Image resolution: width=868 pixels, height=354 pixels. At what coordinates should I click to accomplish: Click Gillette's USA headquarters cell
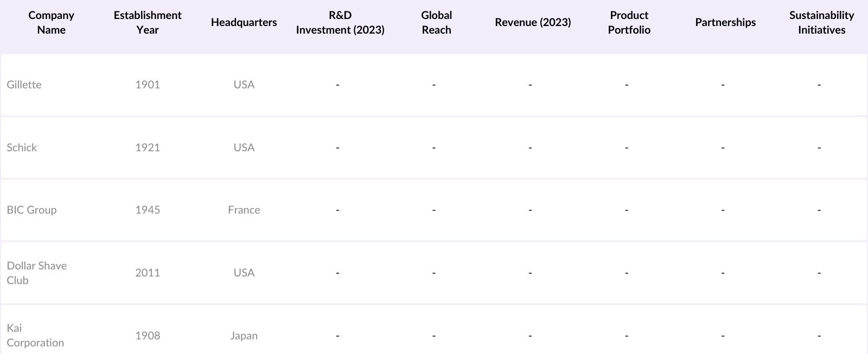(244, 85)
